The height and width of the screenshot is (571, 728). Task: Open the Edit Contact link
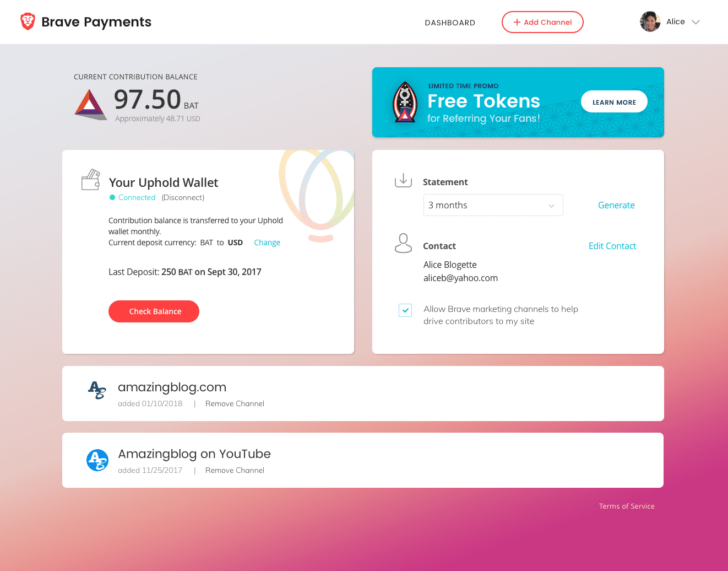click(612, 246)
